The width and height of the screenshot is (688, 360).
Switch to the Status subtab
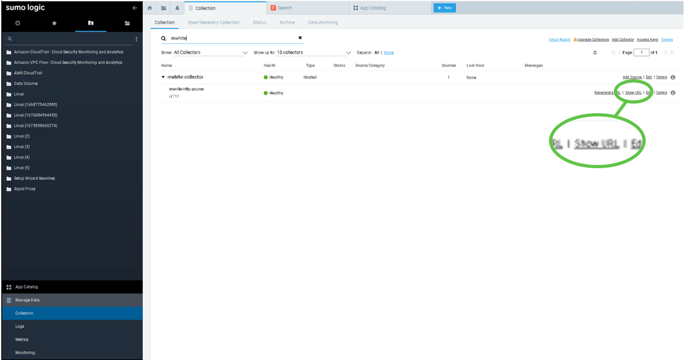click(x=259, y=22)
